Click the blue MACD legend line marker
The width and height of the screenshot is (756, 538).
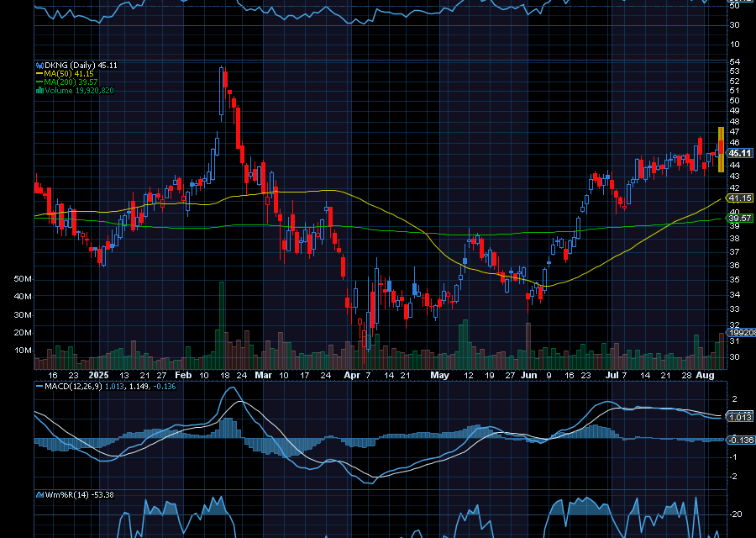pyautogui.click(x=39, y=387)
